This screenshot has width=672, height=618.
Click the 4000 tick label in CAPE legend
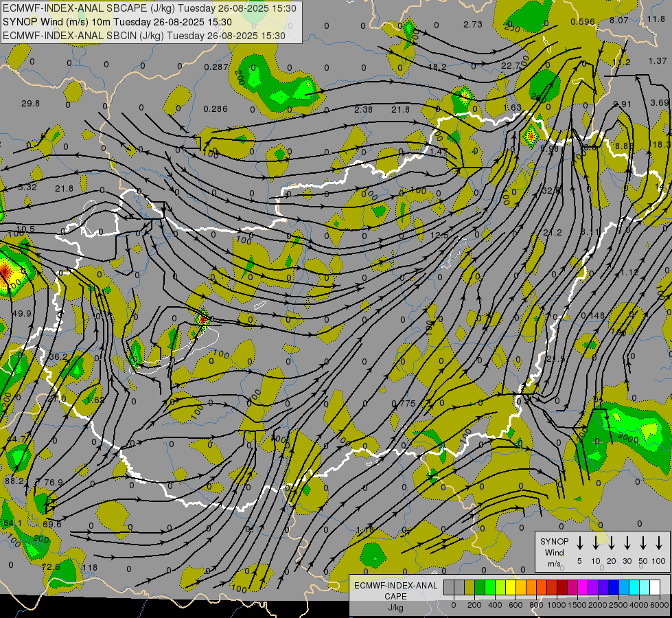click(639, 605)
